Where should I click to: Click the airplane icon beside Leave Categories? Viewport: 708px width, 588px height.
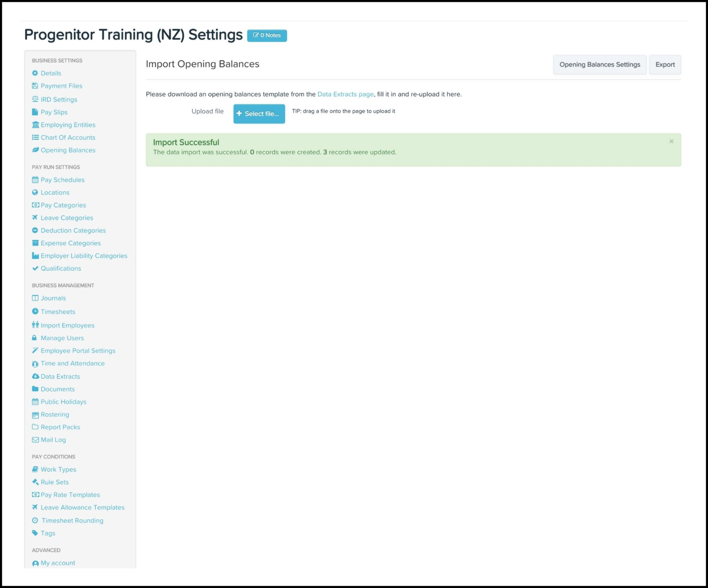tap(35, 218)
